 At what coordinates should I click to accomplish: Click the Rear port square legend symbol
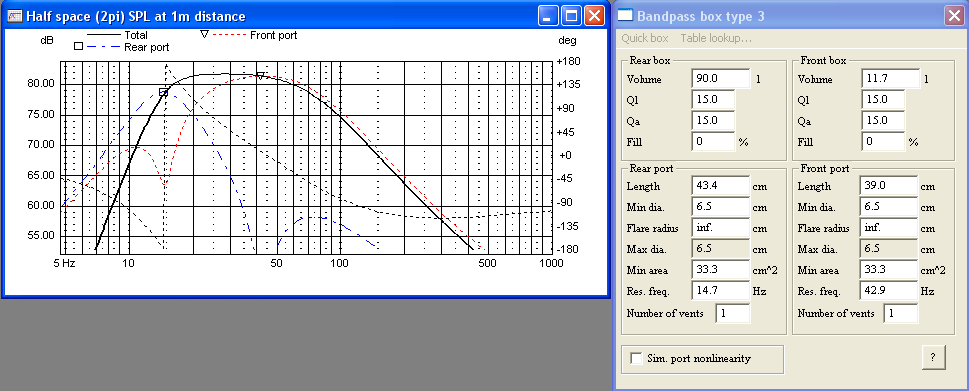(78, 46)
